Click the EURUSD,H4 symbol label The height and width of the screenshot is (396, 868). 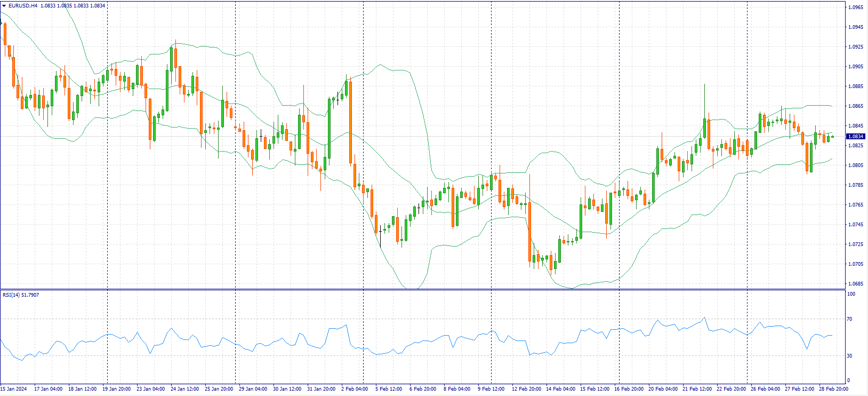coord(22,6)
